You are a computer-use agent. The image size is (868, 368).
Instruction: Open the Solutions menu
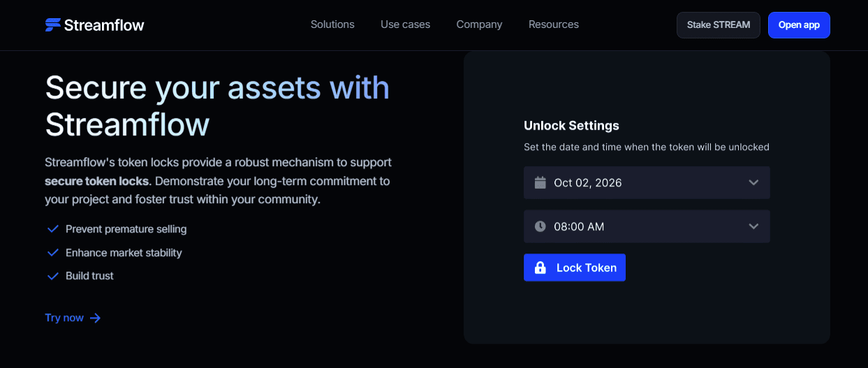(332, 24)
